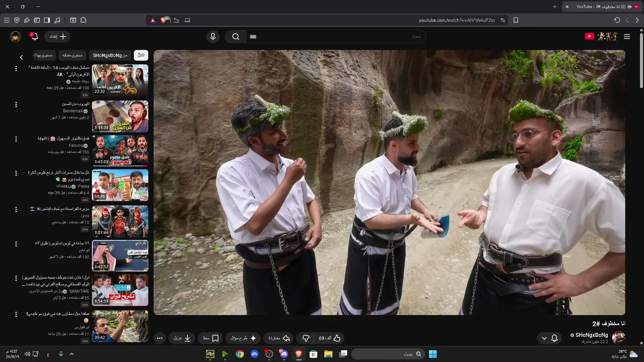
Task: Select the 'محتوى مشابه' filter chip
Action: pos(73,55)
